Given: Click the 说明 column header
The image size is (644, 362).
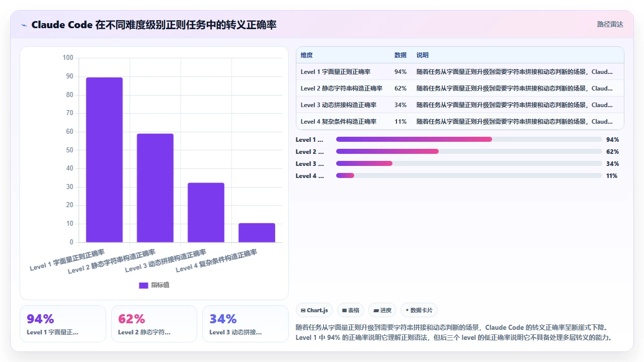Looking at the screenshot, I should 423,55.
